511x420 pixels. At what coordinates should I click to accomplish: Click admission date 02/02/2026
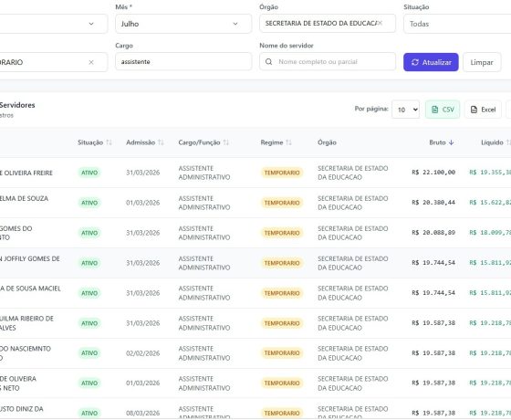tap(142, 353)
